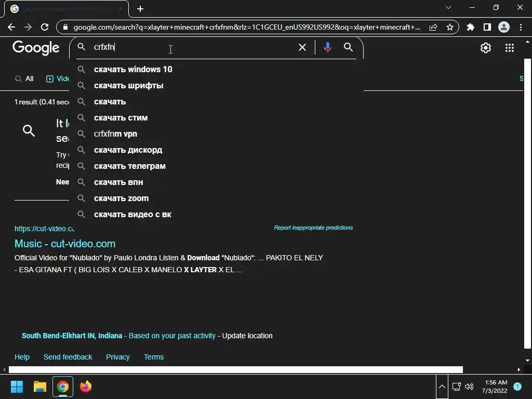Click the "South Bend-Elkhart IN, Indiana" location text
This screenshot has width=532, height=399.
click(72, 336)
